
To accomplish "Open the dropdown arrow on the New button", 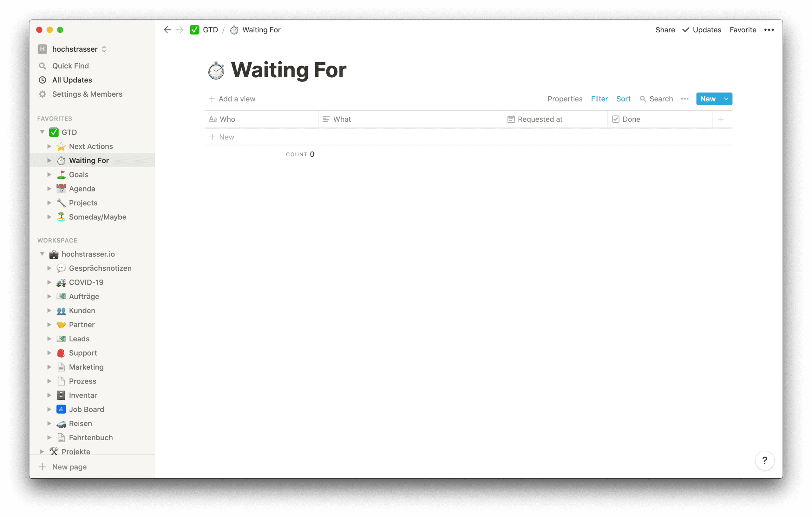I will (726, 99).
